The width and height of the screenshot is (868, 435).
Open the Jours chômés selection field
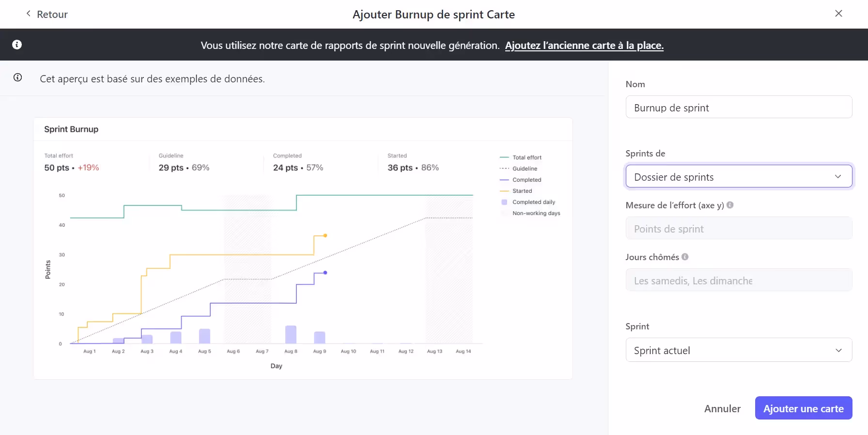click(739, 280)
